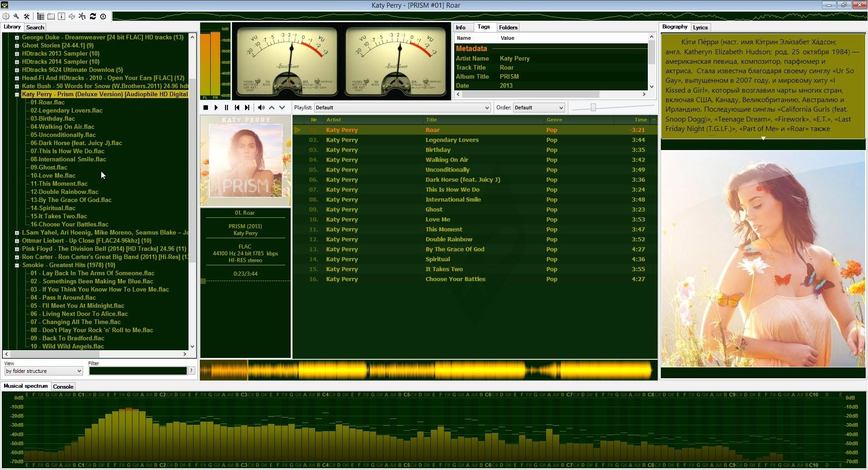Expand the HDtracks 2013 Sampler folder

pyautogui.click(x=17, y=54)
